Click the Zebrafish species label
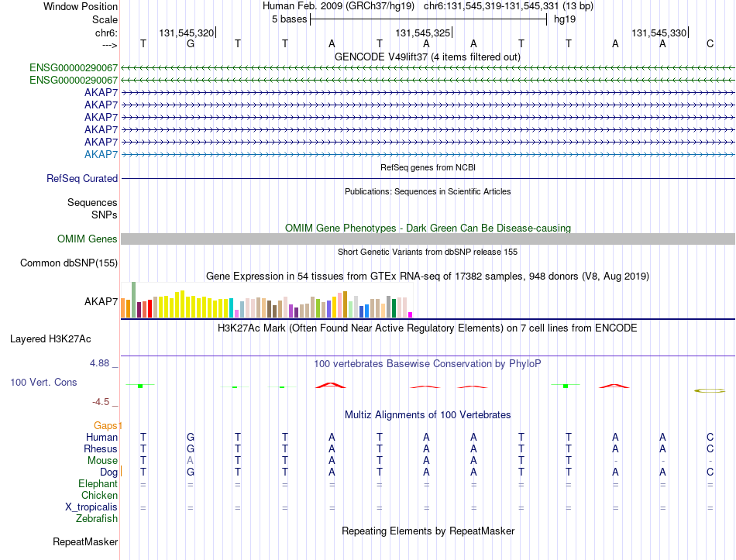Screen dimensions: 736x560 click(97, 519)
